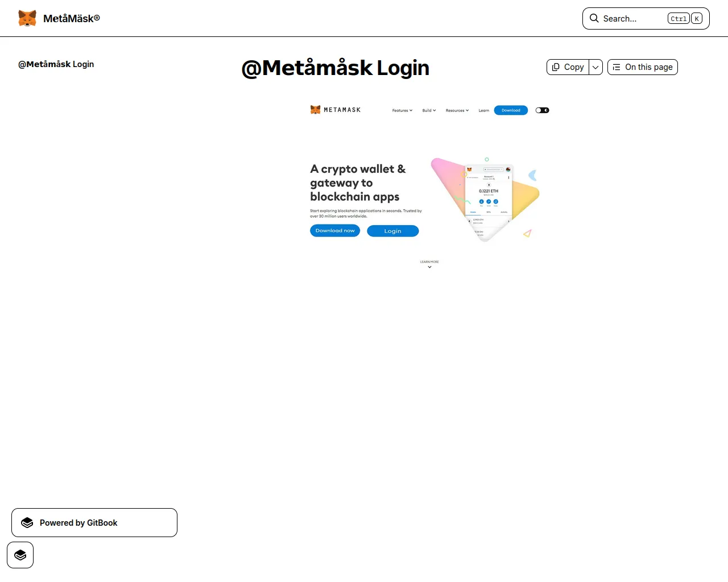Open the @Metåmåsk Login sidebar link
Image resolution: width=728 pixels, height=582 pixels.
(56, 64)
